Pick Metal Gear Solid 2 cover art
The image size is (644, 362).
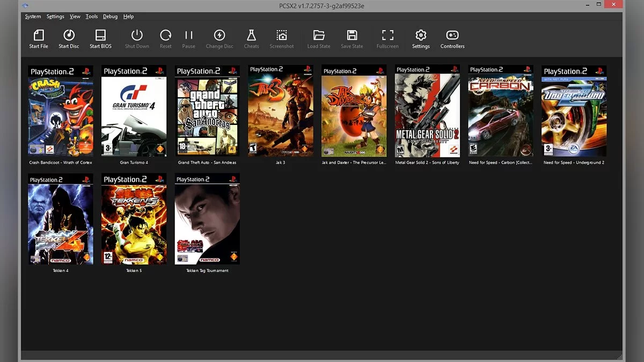pyautogui.click(x=427, y=111)
